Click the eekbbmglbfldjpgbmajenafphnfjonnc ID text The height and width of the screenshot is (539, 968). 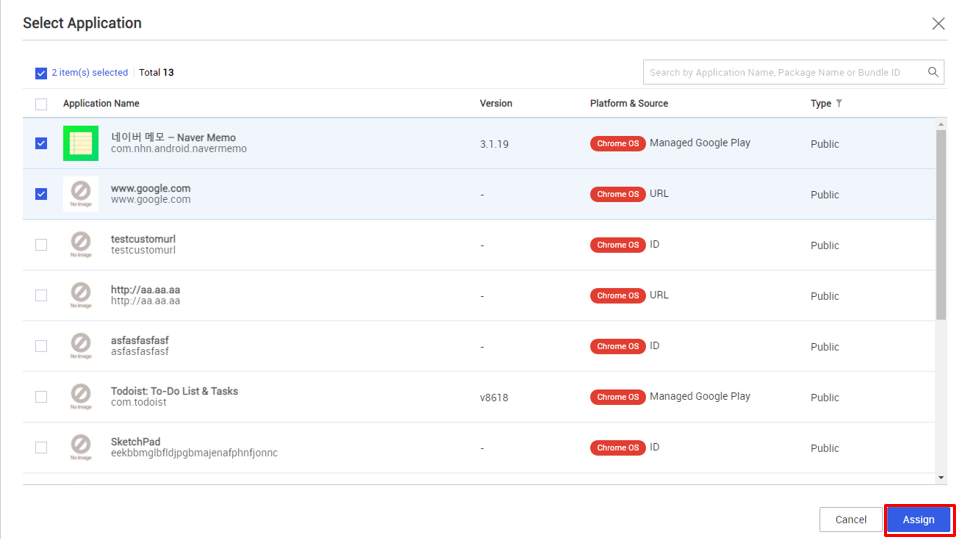pyautogui.click(x=194, y=453)
